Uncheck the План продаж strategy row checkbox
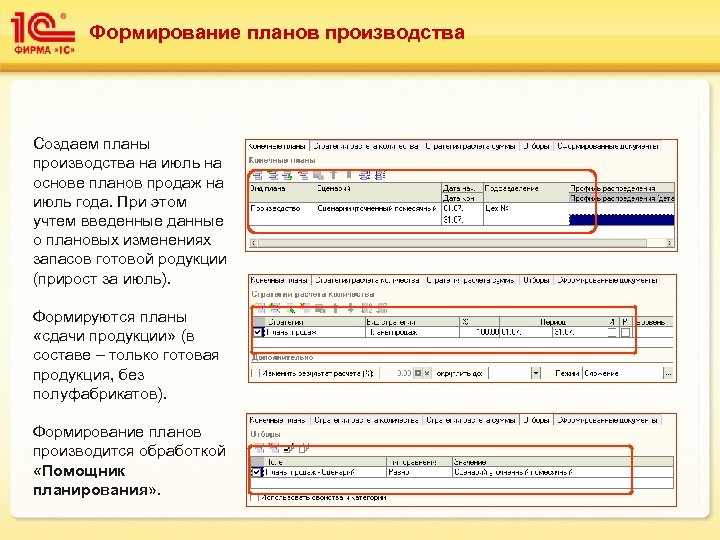Viewport: 720px width, 540px height. [258, 332]
